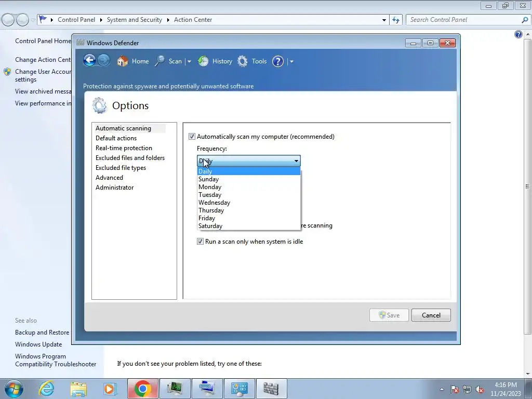This screenshot has height=399, width=532.
Task: Choose Wednesday in the frequency list
Action: (249, 203)
